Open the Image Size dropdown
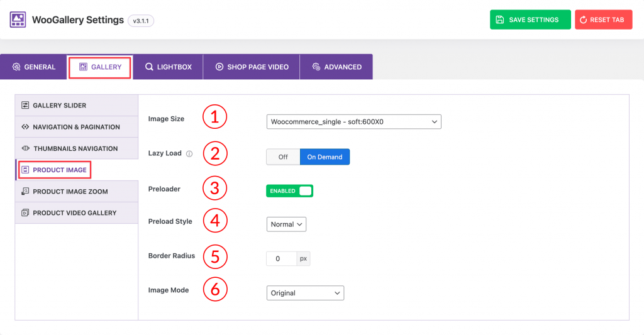The width and height of the screenshot is (644, 335). pyautogui.click(x=354, y=121)
